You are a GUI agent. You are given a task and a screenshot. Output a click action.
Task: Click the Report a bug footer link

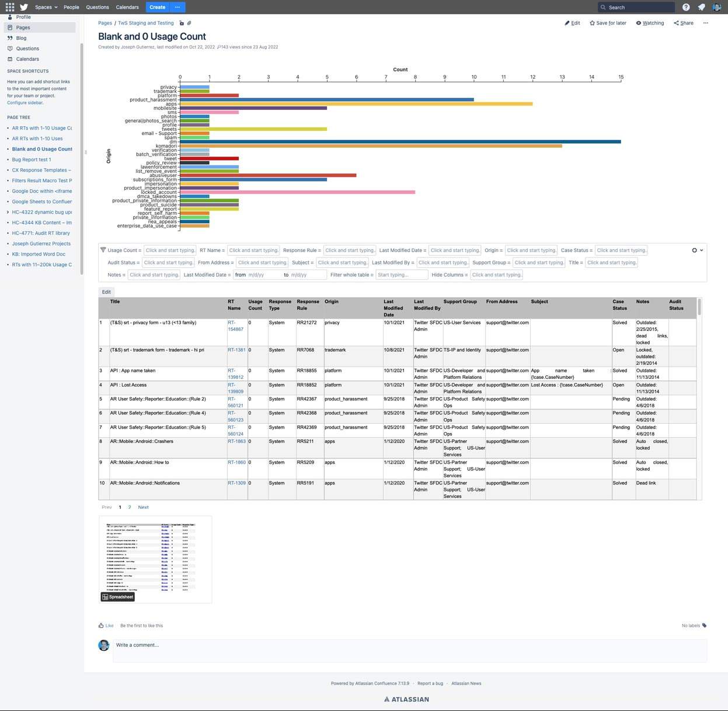click(430, 683)
